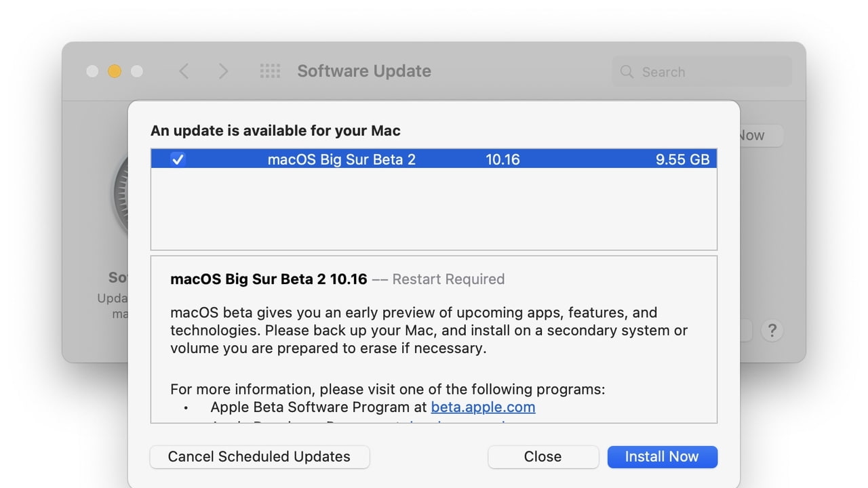The width and height of the screenshot is (868, 488).
Task: Click the Install Now button
Action: click(x=662, y=457)
